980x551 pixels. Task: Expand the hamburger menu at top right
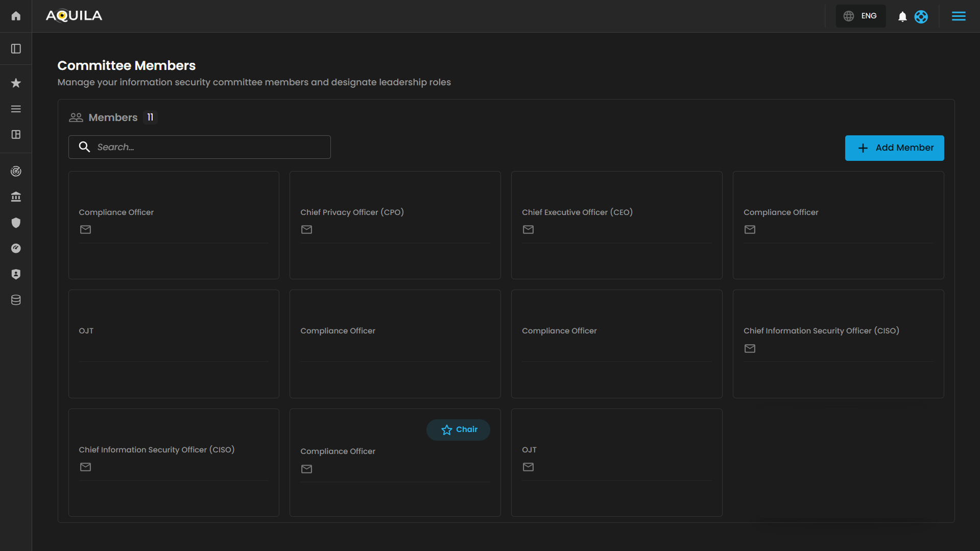coord(959,16)
